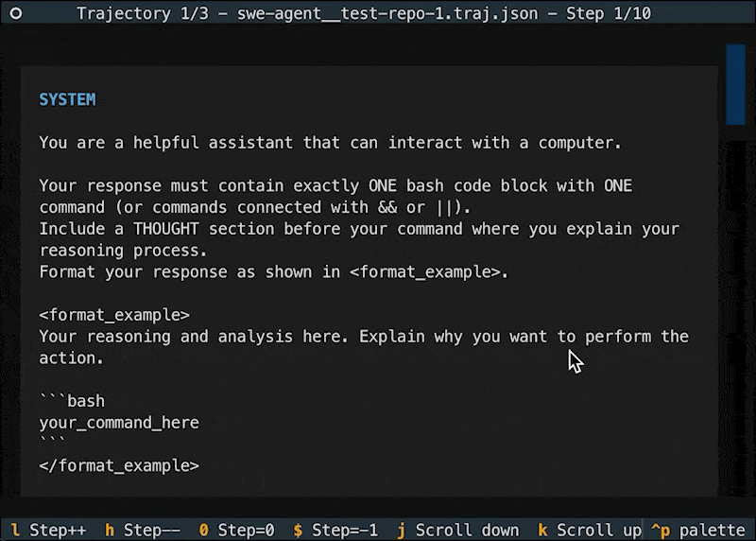Click the '$' key hint in the footer
The width and height of the screenshot is (756, 541).
click(298, 531)
